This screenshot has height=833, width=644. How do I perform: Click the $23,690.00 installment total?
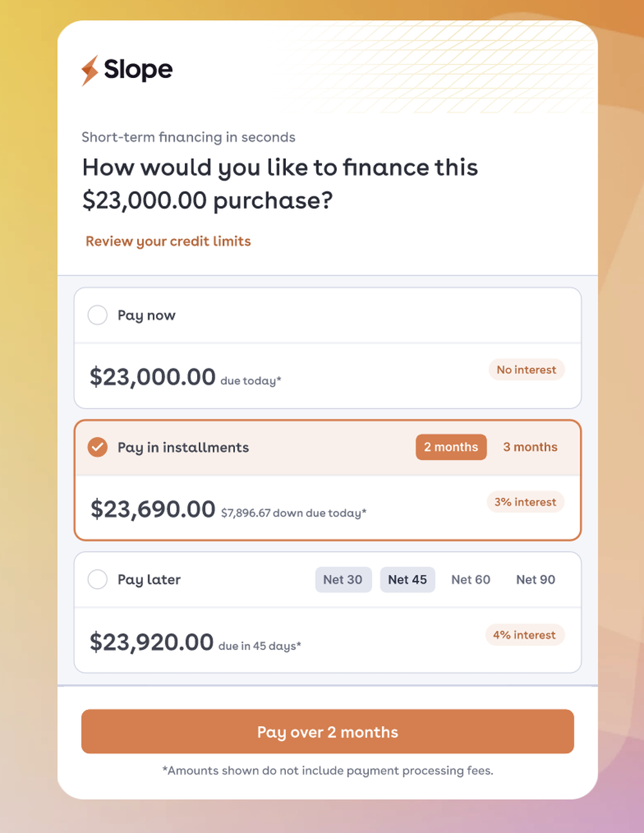point(153,509)
